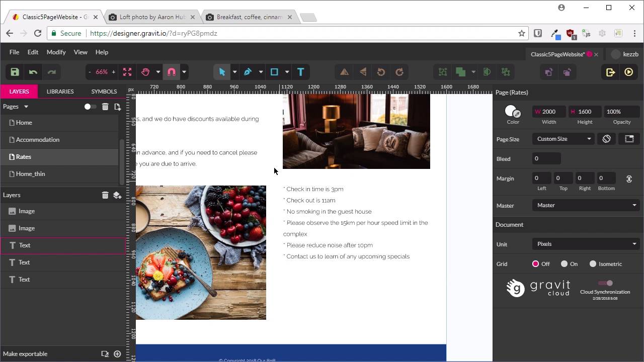Delete page using Pages trash icon

(105, 107)
